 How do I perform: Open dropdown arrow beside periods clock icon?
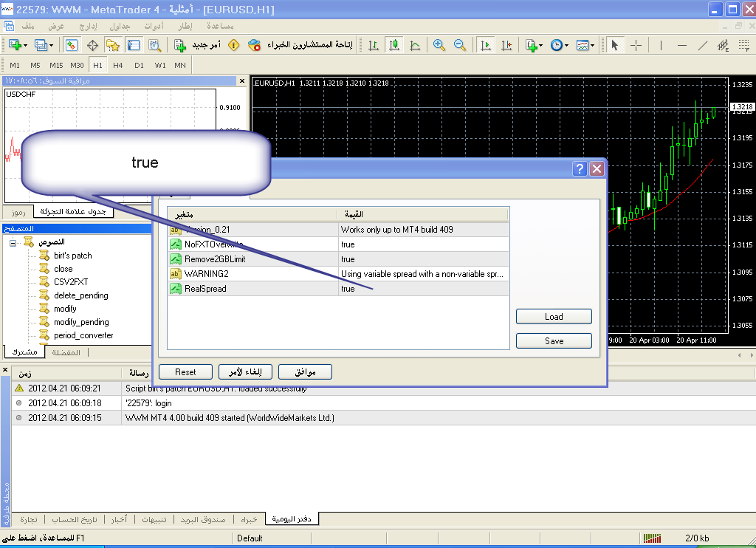tap(566, 45)
